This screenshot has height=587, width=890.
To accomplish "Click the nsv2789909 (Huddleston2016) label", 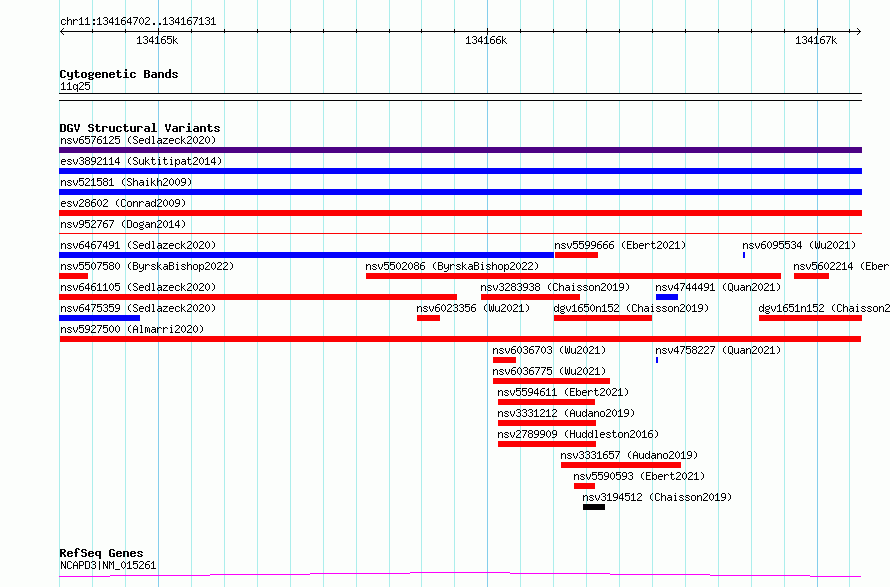I will (x=578, y=434).
